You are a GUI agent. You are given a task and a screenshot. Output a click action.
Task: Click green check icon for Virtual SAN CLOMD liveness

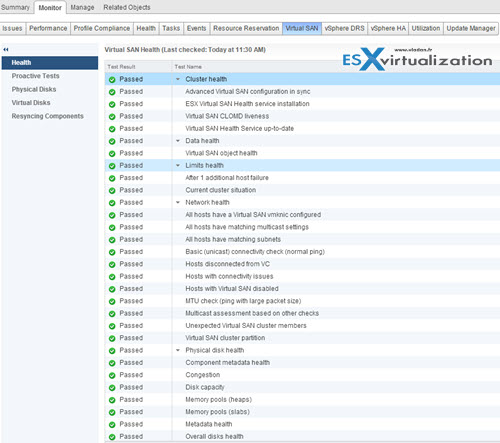click(x=112, y=117)
